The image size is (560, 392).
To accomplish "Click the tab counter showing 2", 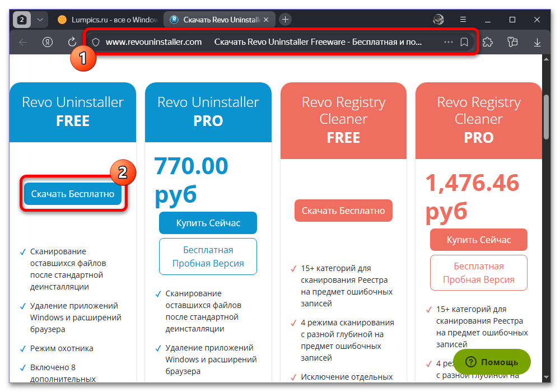I will [22, 20].
